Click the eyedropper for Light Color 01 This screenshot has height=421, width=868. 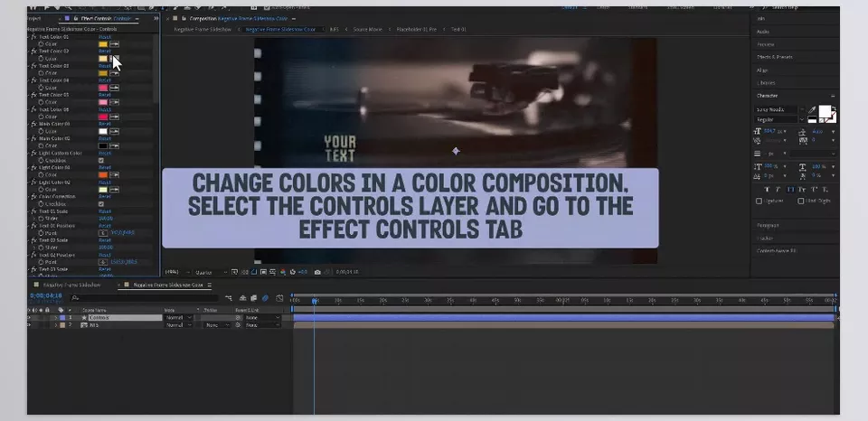tap(115, 175)
